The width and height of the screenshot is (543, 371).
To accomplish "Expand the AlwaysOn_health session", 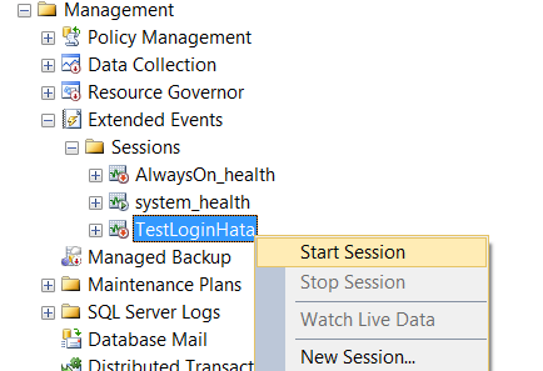I will click(x=96, y=176).
